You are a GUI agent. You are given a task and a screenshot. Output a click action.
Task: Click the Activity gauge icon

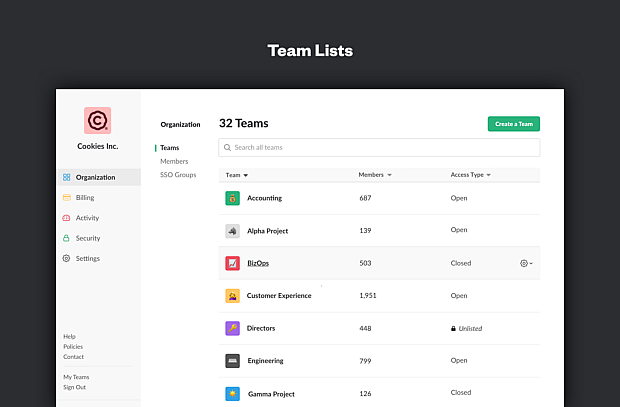point(66,218)
